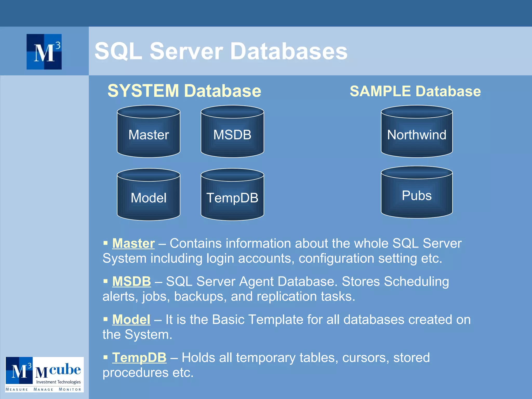The width and height of the screenshot is (532, 399).
Task: Click the Master database cylinder icon
Action: pos(149,131)
